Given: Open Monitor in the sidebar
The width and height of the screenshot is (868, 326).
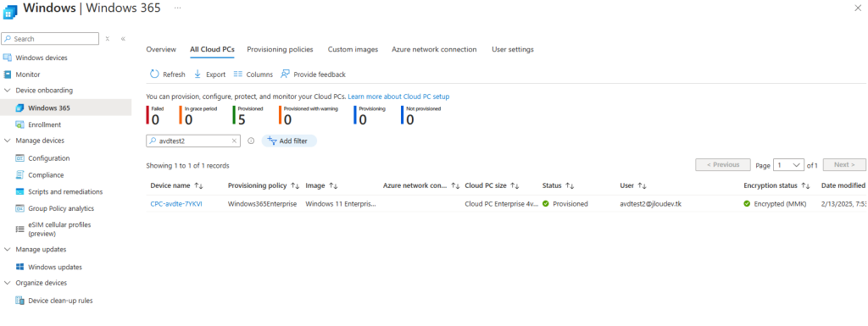Looking at the screenshot, I should tap(28, 74).
